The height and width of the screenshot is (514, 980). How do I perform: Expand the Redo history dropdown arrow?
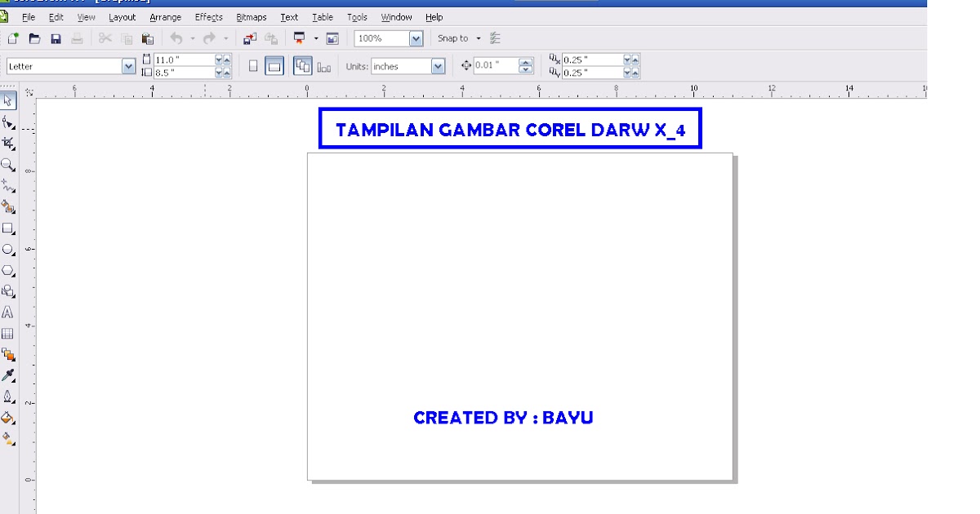pyautogui.click(x=226, y=38)
